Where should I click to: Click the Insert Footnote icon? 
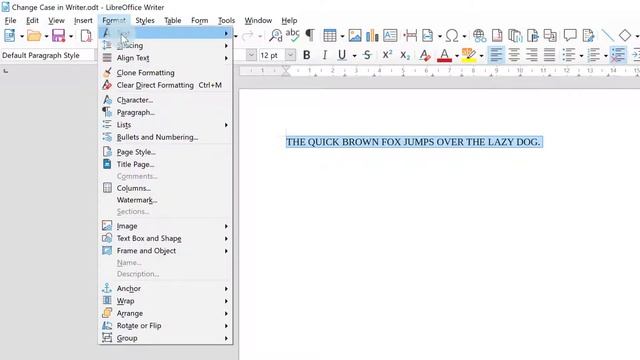497,36
